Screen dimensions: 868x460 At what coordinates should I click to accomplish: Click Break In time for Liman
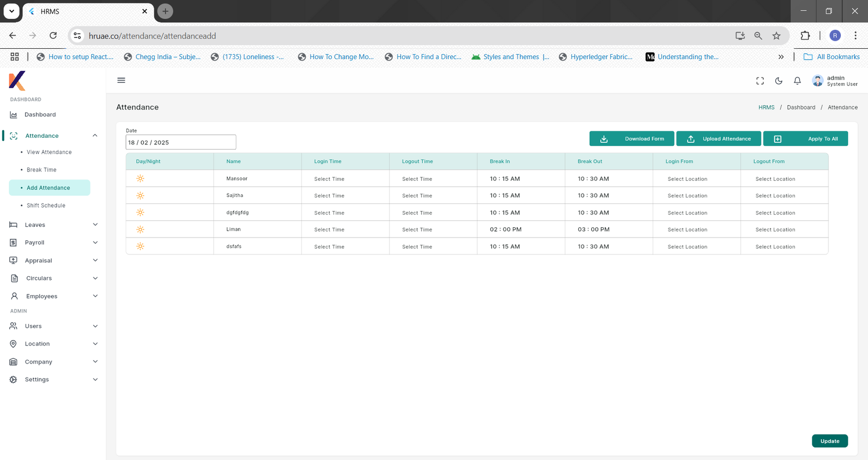[x=506, y=229]
